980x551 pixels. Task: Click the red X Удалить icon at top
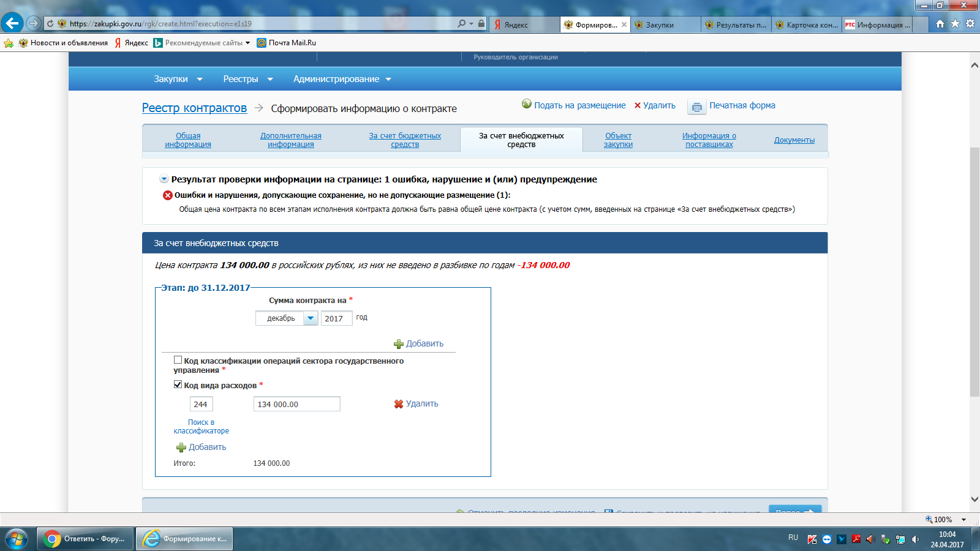point(638,105)
